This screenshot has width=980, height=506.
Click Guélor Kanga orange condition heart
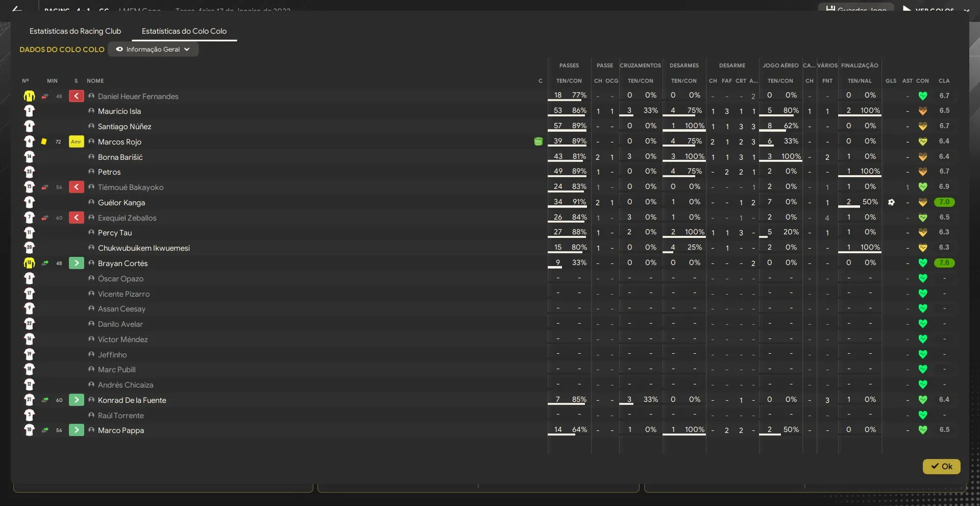point(922,202)
